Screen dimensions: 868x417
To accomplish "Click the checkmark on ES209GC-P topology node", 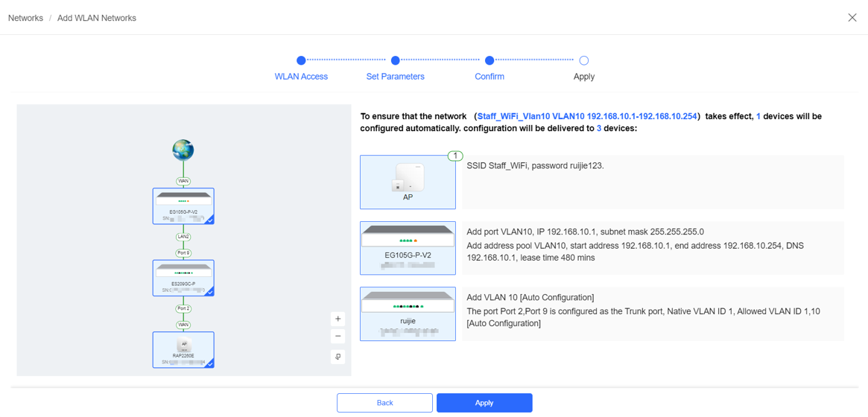I will pyautogui.click(x=210, y=293).
